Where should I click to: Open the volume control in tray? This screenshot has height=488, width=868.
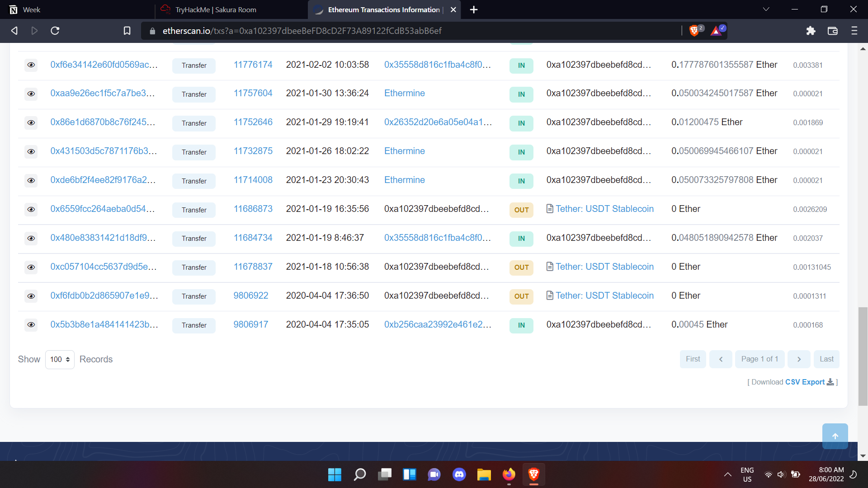[x=781, y=474]
